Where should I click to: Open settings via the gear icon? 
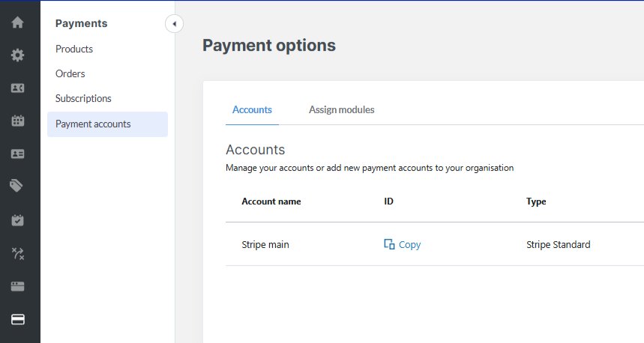click(17, 55)
